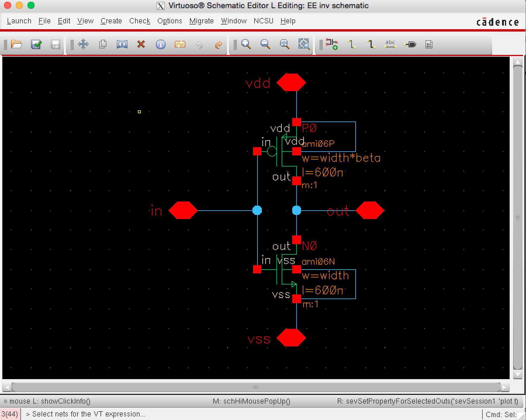This screenshot has height=420, width=526.
Task: Open the blue info Properties icon
Action: point(160,44)
